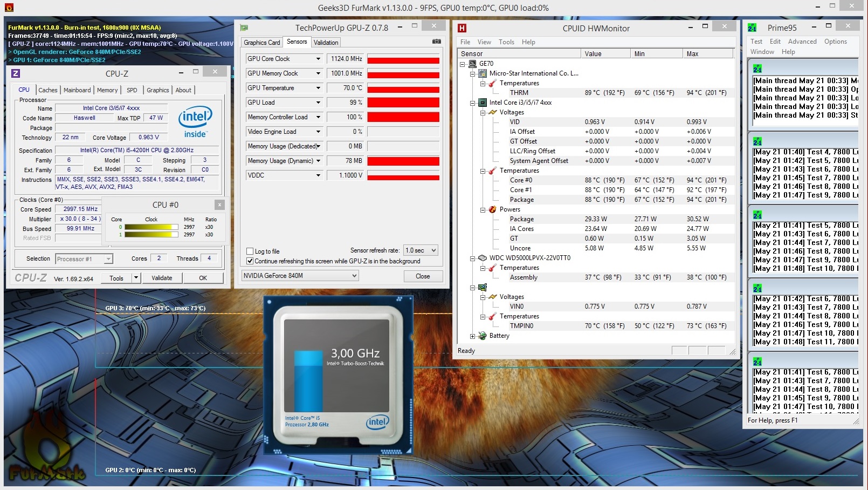
Task: Open the GPU Core Clock sensor dropdown
Action: 318,59
